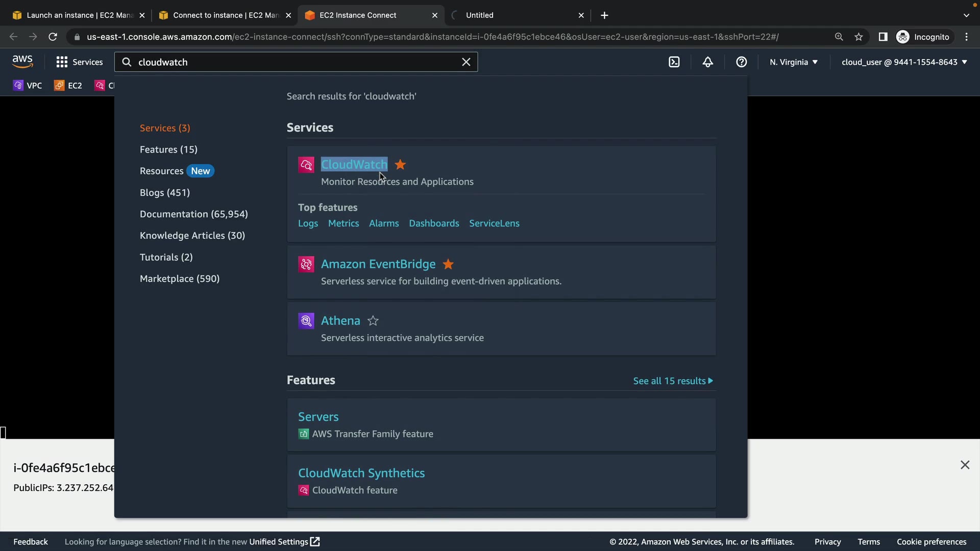
Task: Open the cloud_user account dropdown
Action: pos(904,62)
